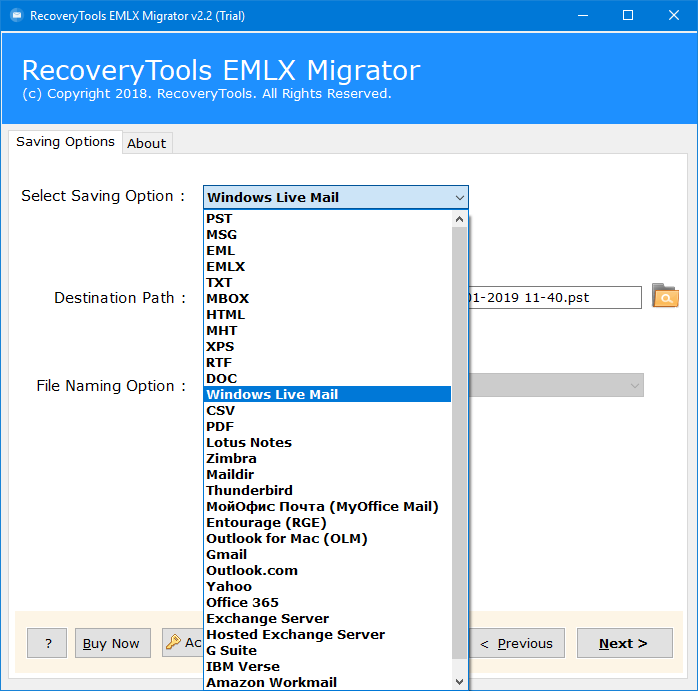Screen dimensions: 698x691
Task: Expand the Select Saving Option combo box
Action: 336,197
